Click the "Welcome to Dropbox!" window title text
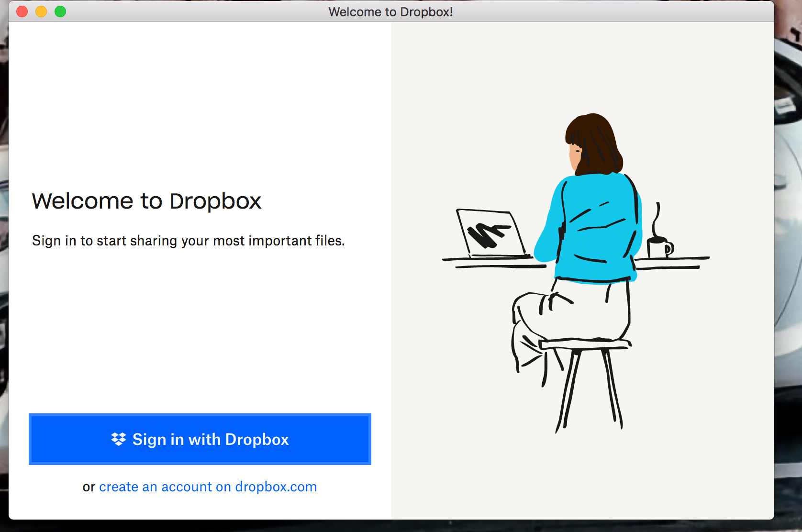 [x=390, y=11]
